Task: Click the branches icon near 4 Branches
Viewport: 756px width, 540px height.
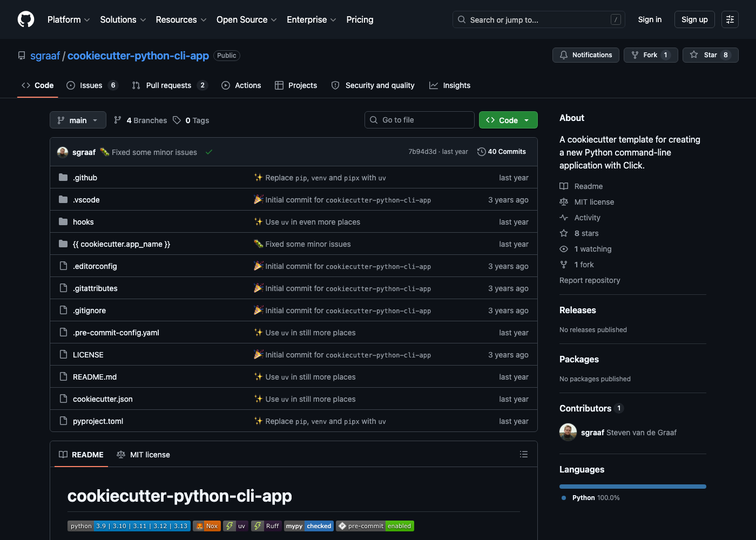Action: (x=118, y=120)
